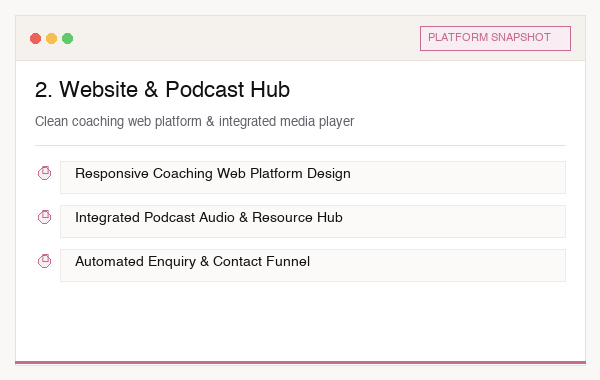Select Automated Enquiry & Contact Funnel item
Image resolution: width=600 pixels, height=380 pixels.
(313, 265)
